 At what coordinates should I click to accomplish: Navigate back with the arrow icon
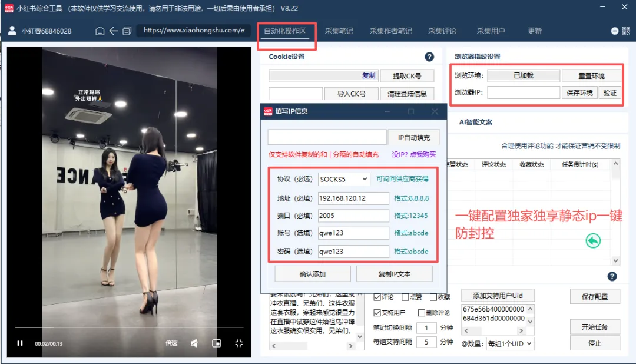112,31
